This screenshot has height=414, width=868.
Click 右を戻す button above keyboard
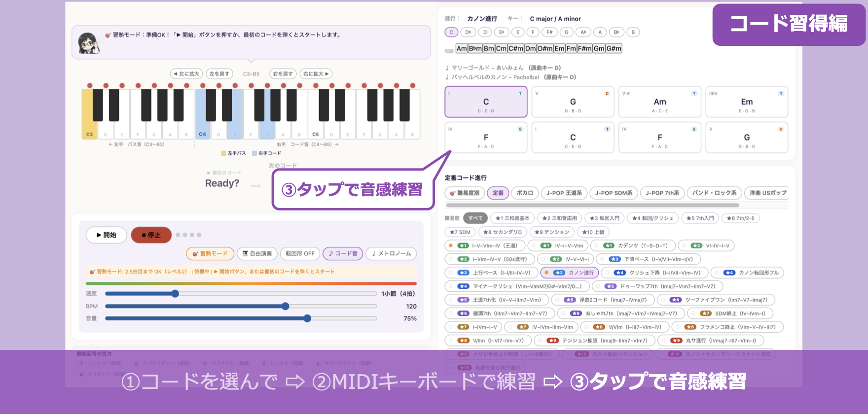coord(283,74)
